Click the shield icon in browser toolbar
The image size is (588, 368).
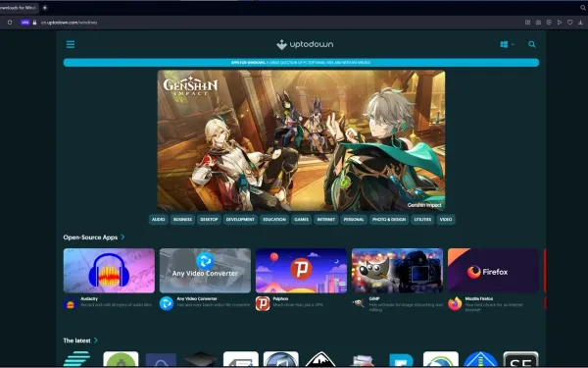549,23
